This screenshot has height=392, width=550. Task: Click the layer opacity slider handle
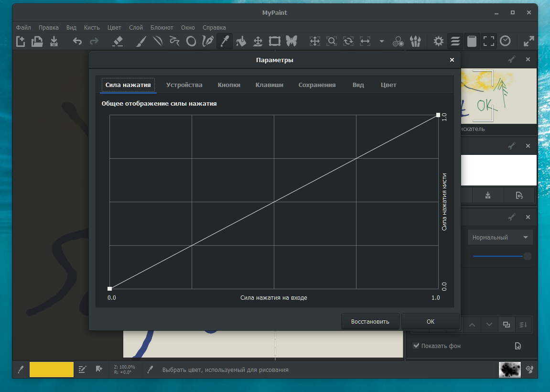pyautogui.click(x=527, y=256)
